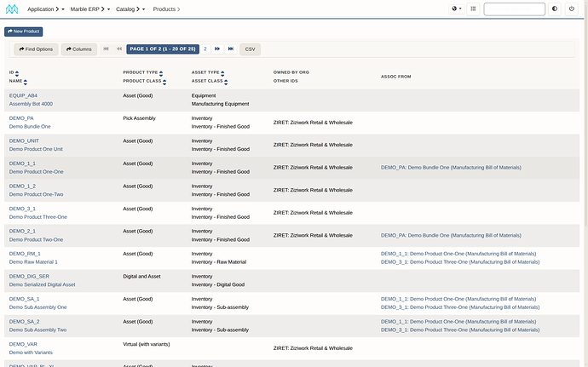The width and height of the screenshot is (588, 367).
Task: Open Find Options
Action: pos(36,49)
